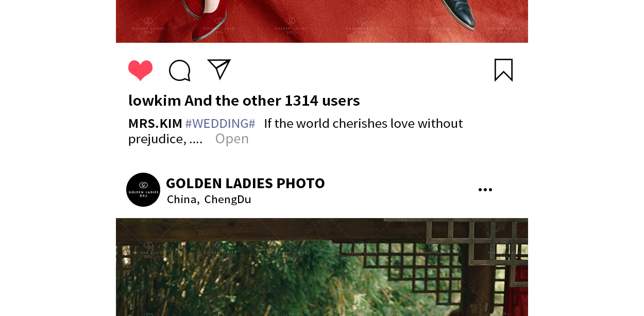This screenshot has width=644, height=316.
Task: Open lowkim's profile from the likes line
Action: coord(155,100)
